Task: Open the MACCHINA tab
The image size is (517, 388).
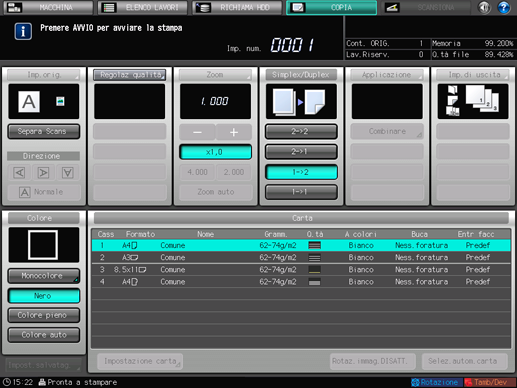Action: tap(48, 7)
